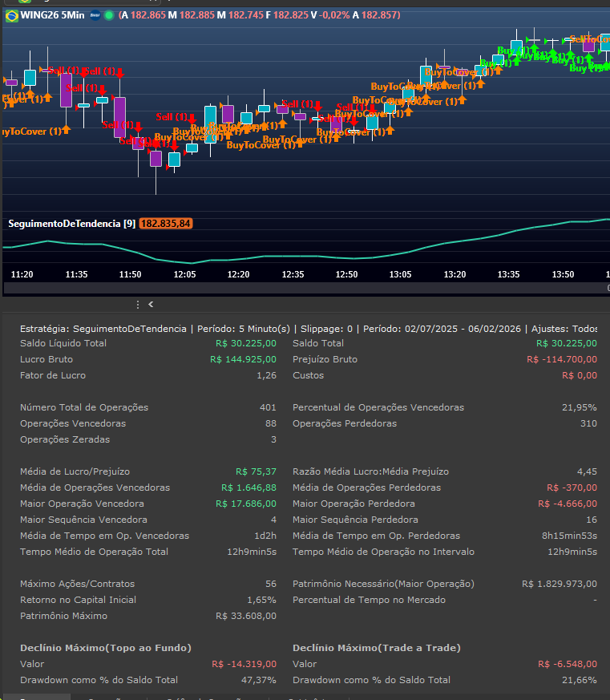Screen dimensions: 610x700
Task: Click the SeguimentoDeTendencia [9] indicator label
Action: 71,223
